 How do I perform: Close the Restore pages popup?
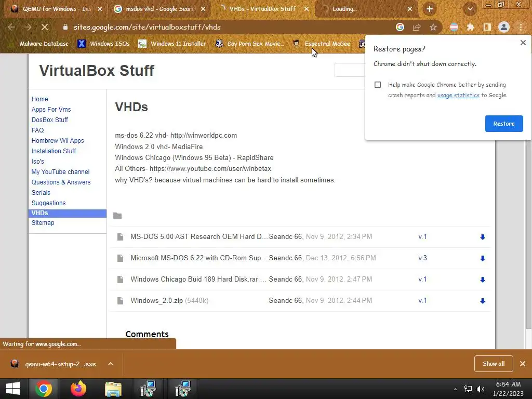523,43
